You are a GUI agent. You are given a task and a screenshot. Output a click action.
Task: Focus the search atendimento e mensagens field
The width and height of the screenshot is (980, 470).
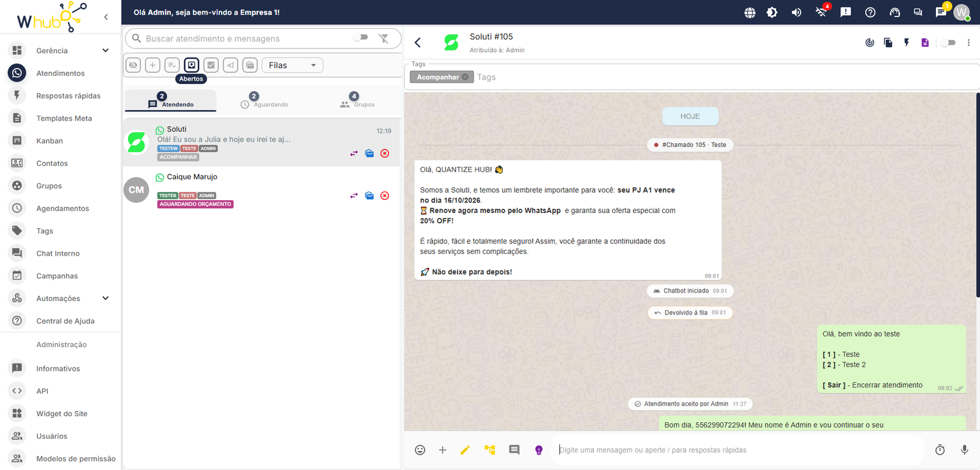point(245,39)
